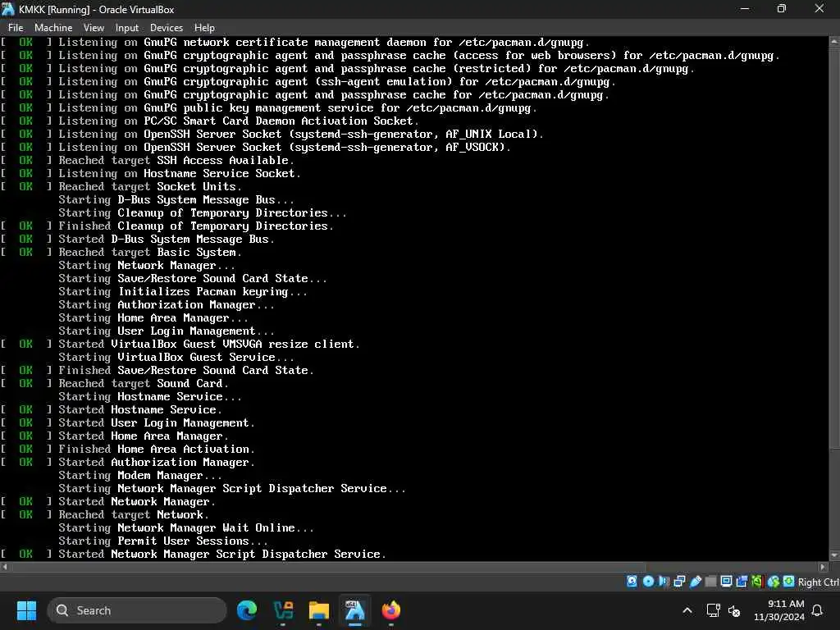Open the Machine menu
The width and height of the screenshot is (840, 630).
tap(53, 28)
